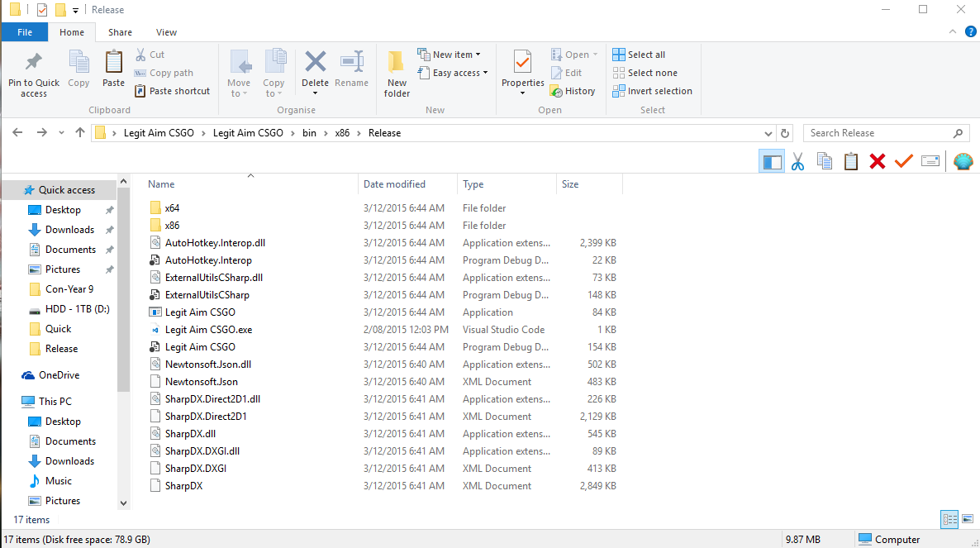Image resolution: width=980 pixels, height=548 pixels.
Task: Click the bin breadcrumb in address bar
Action: click(x=309, y=133)
